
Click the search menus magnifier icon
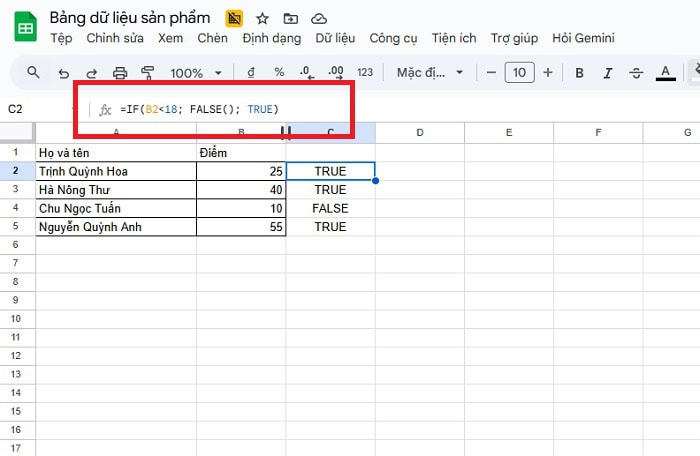coord(33,73)
